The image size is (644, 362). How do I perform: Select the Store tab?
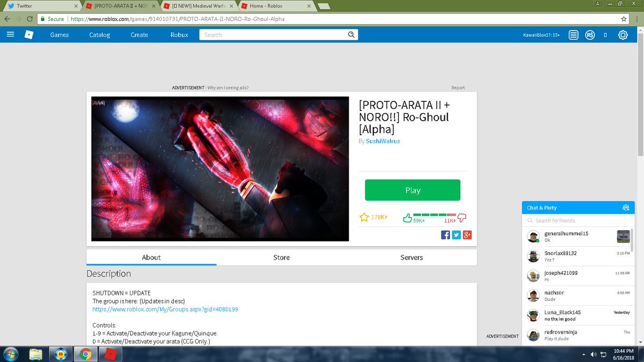pos(281,257)
